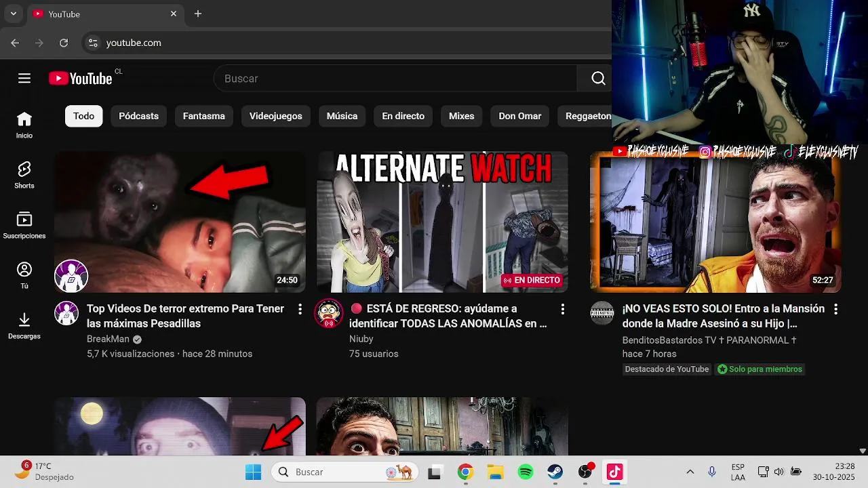The width and height of the screenshot is (868, 488).
Task: Click the YouTube logo
Action: pyautogui.click(x=80, y=79)
